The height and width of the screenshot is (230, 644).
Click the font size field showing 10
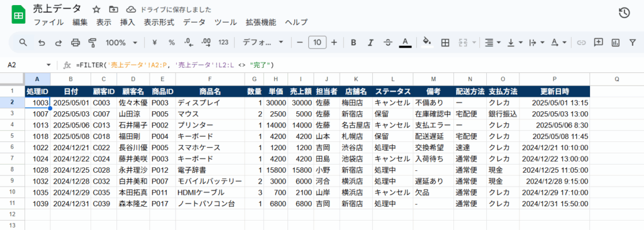[x=317, y=42]
